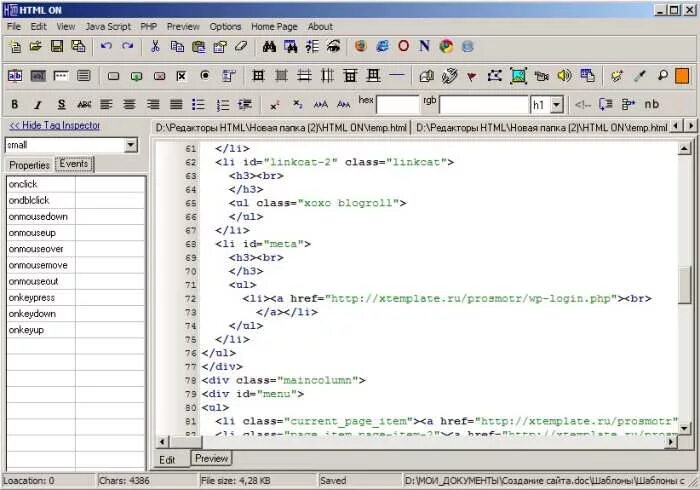Click into the rgb color input field
This screenshot has height=490, width=700.
tap(484, 105)
